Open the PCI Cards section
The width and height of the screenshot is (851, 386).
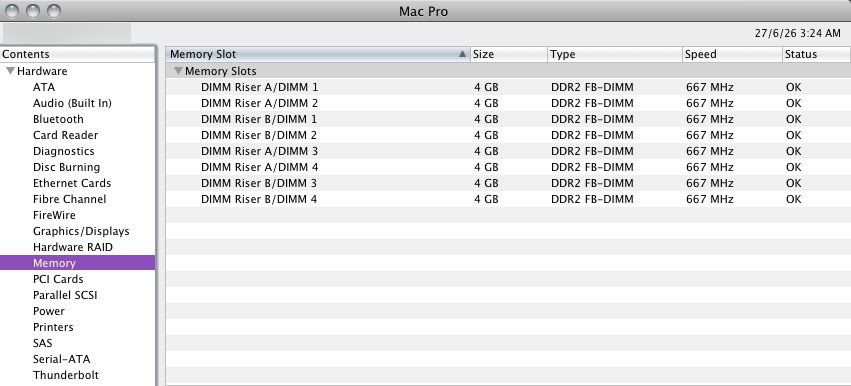(x=58, y=279)
